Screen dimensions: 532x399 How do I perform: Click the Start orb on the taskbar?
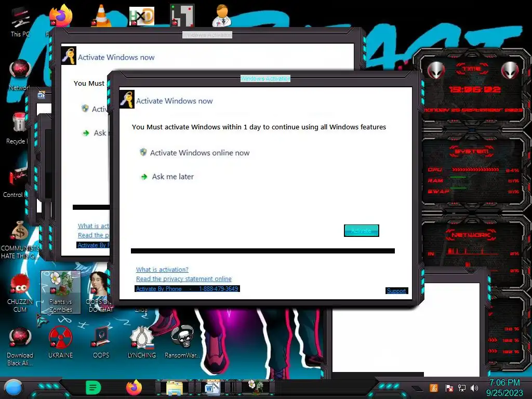[x=14, y=388]
